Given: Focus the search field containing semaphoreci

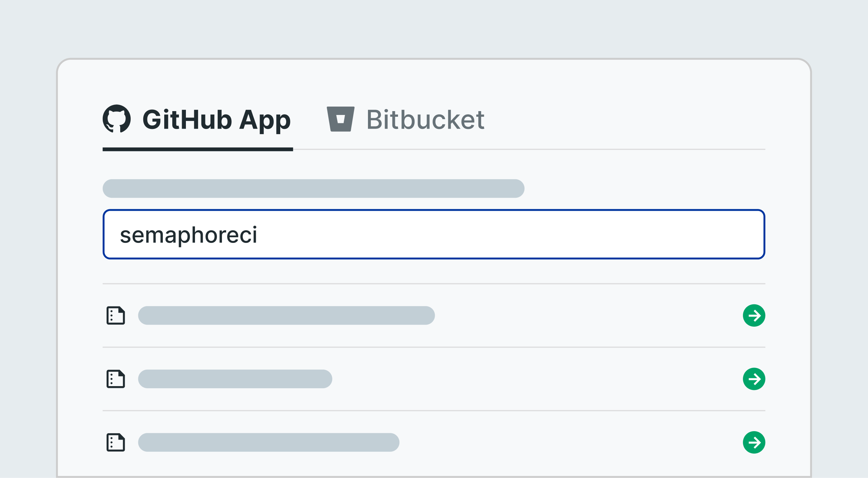Looking at the screenshot, I should (x=434, y=234).
